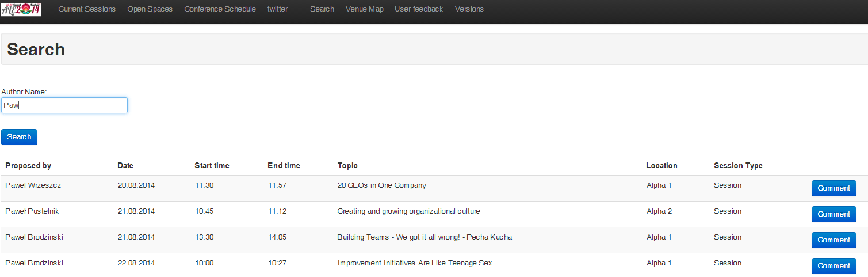Image resolution: width=868 pixels, height=277 pixels.
Task: Click the Proposed by column header
Action: 28,166
